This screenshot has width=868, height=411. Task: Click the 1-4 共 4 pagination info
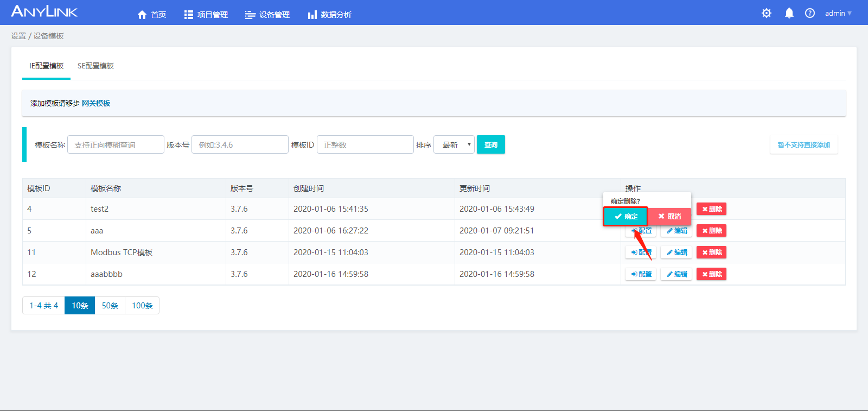pyautogui.click(x=43, y=306)
